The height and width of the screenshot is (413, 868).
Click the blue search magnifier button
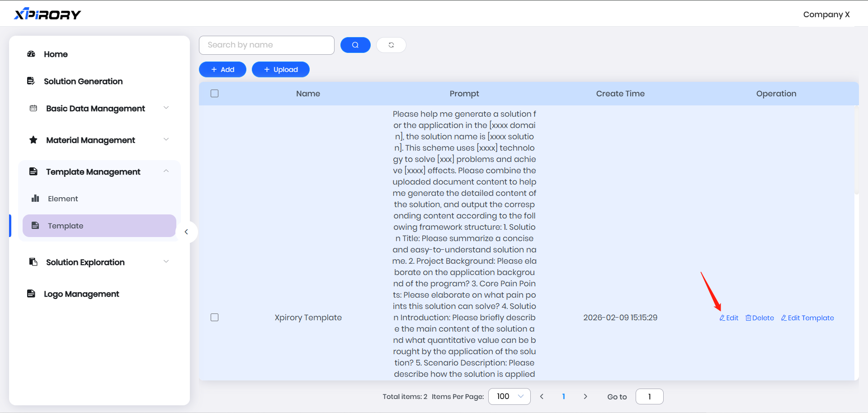355,45
